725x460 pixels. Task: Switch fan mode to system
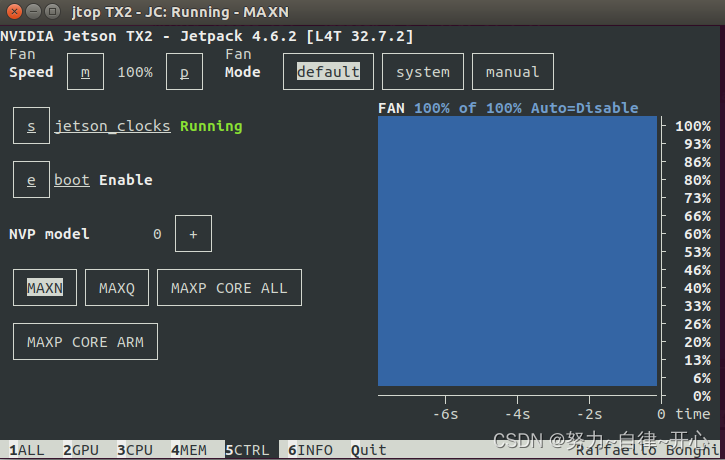(x=423, y=72)
